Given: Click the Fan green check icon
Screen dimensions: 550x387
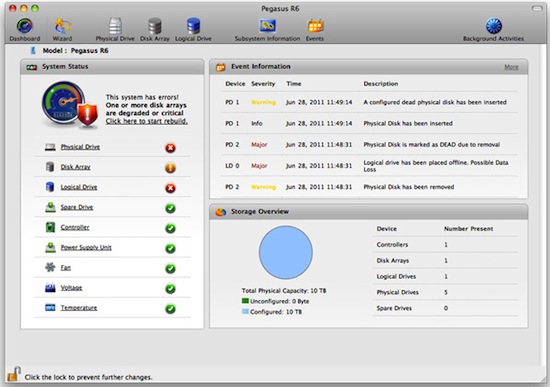Looking at the screenshot, I should [x=170, y=269].
